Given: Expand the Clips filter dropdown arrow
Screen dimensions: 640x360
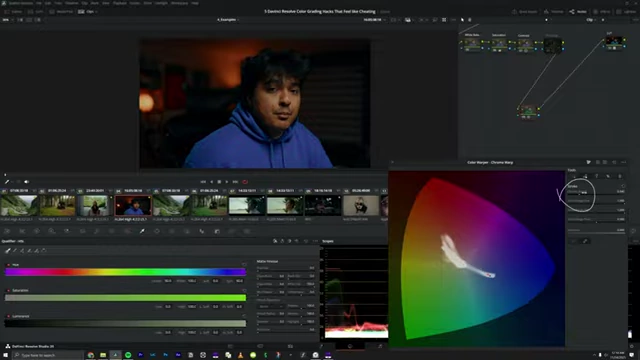Looking at the screenshot, I should [x=96, y=12].
